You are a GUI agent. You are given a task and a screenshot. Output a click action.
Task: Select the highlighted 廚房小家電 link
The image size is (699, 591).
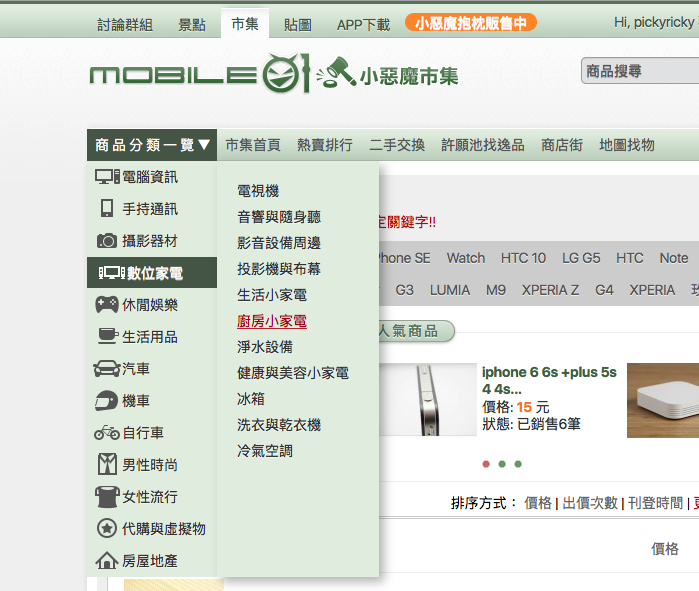(272, 320)
